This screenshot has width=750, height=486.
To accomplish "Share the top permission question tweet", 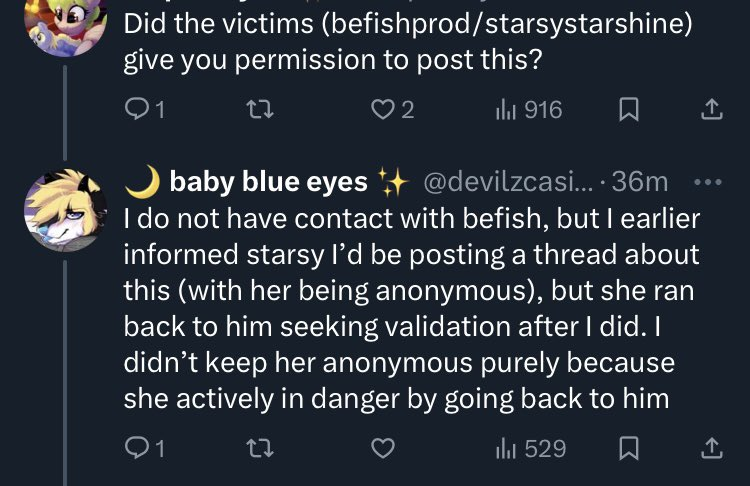I will (711, 110).
